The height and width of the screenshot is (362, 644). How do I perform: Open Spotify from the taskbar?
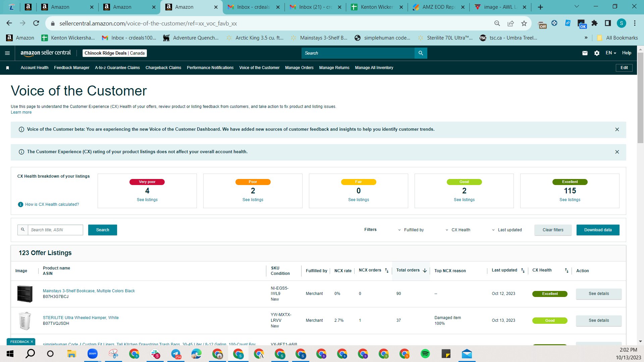[x=425, y=354]
